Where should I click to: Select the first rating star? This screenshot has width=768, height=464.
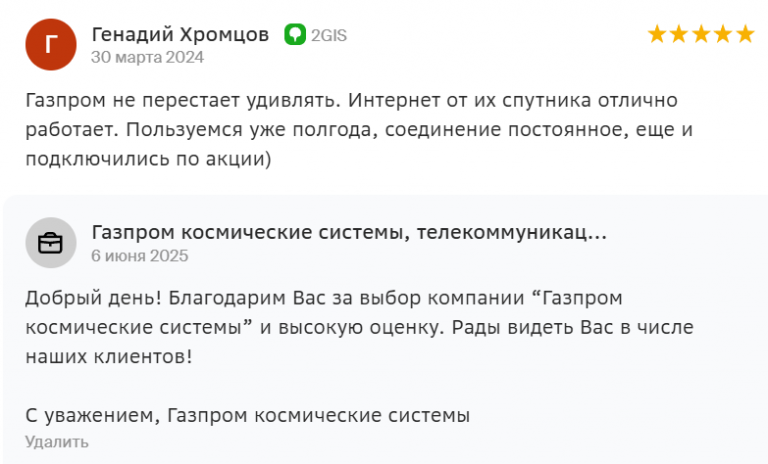tap(657, 35)
